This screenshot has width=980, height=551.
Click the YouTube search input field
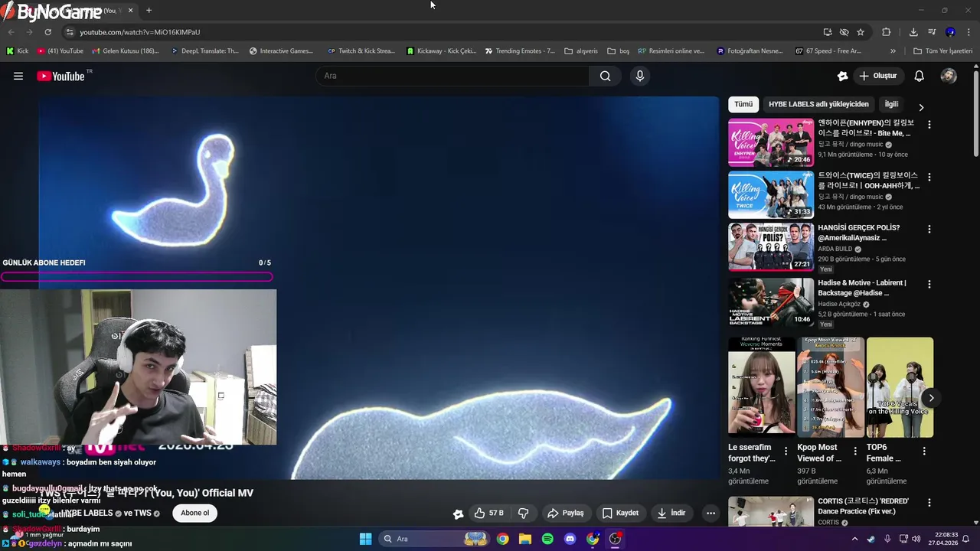pos(452,76)
